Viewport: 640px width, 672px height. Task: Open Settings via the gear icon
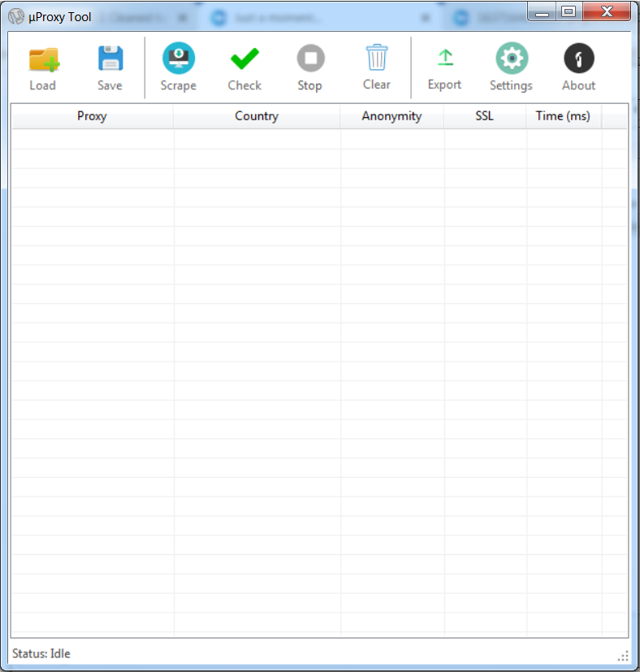(x=511, y=59)
